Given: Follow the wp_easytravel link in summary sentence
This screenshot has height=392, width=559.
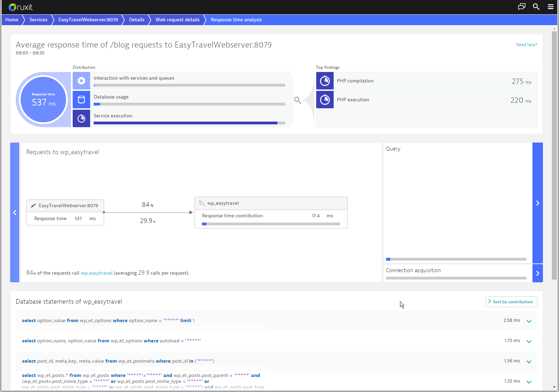Looking at the screenshot, I should click(96, 273).
